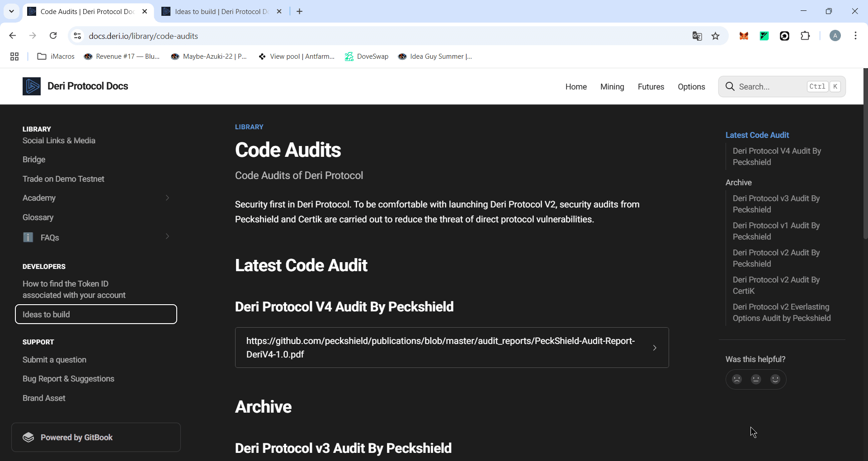This screenshot has height=461, width=868.
Task: Open the Home menu item
Action: [576, 87]
